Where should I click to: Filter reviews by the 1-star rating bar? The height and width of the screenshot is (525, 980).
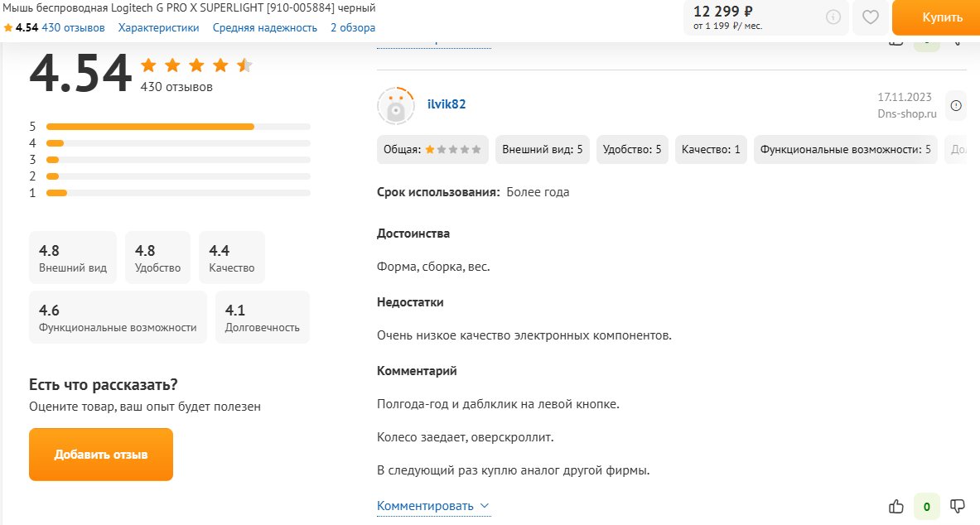[x=178, y=193]
